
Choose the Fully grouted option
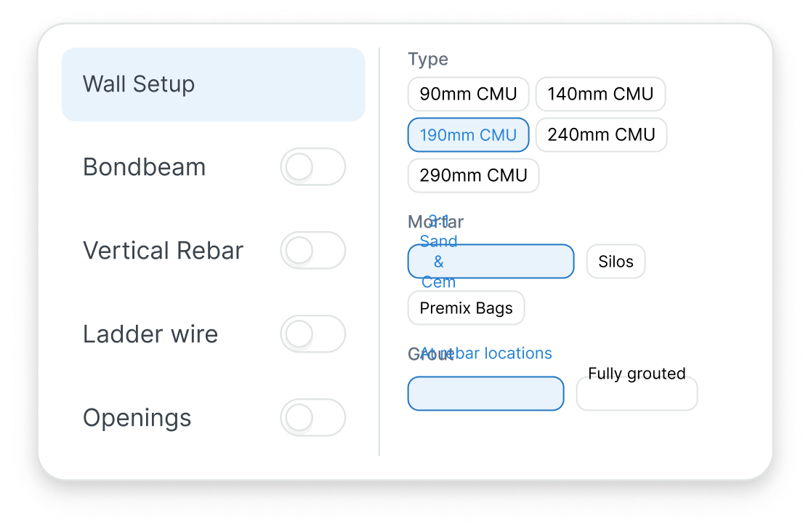636,393
